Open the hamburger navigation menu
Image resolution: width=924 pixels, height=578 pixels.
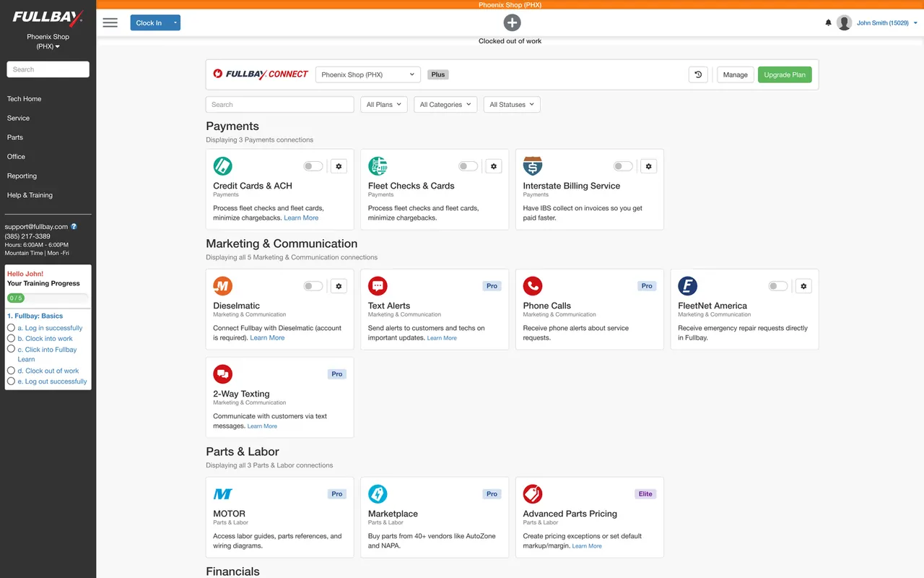point(110,22)
